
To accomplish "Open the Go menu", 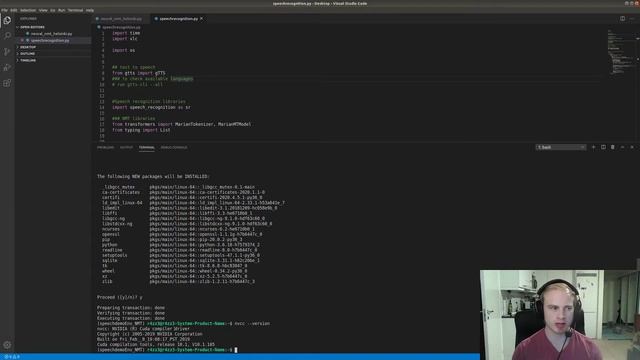I will (x=53, y=10).
